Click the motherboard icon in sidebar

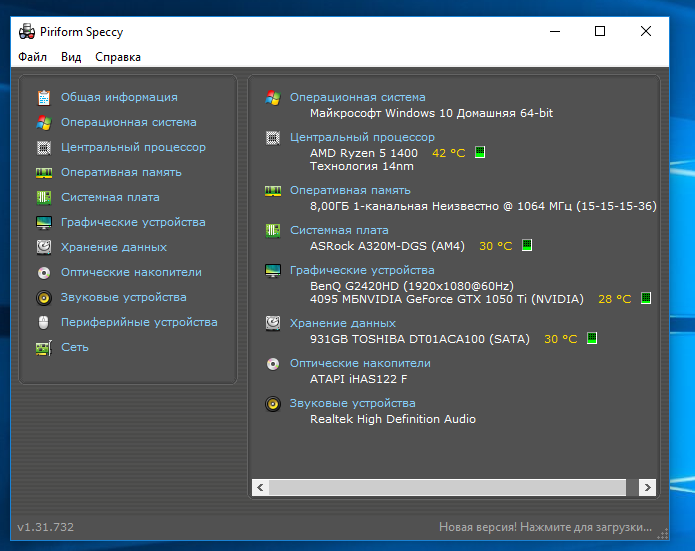44,197
